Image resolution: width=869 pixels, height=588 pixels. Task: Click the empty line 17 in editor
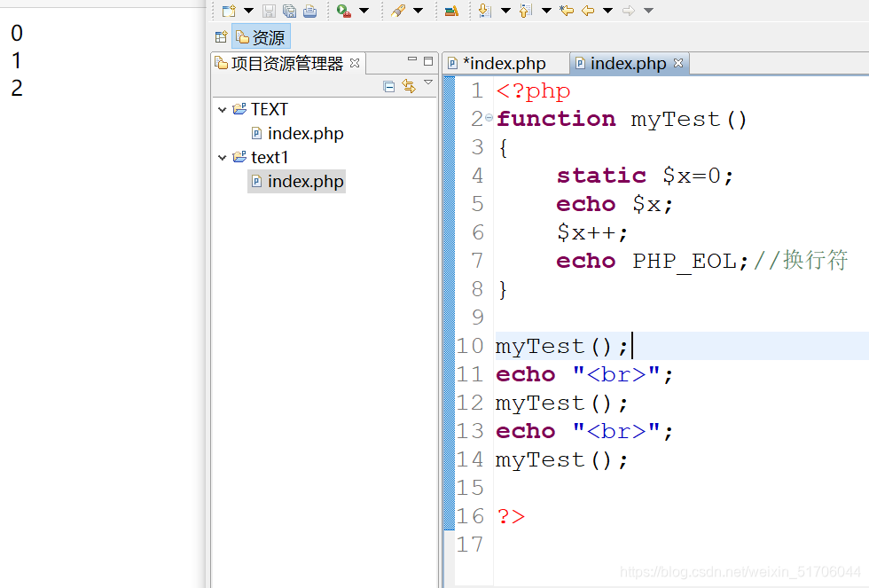(x=682, y=545)
